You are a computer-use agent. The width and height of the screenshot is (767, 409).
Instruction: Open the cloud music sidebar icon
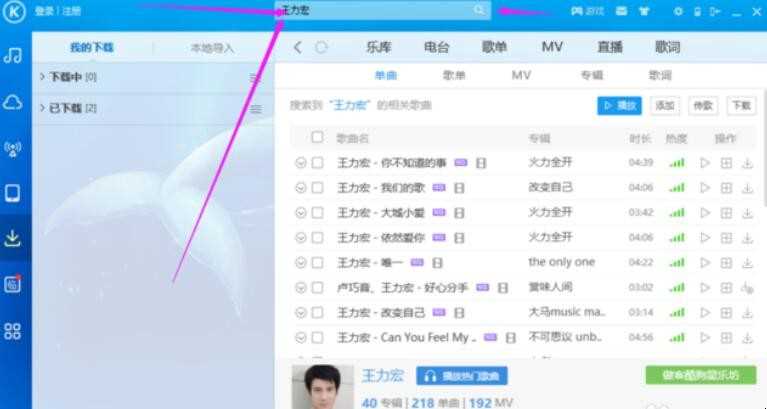[13, 102]
